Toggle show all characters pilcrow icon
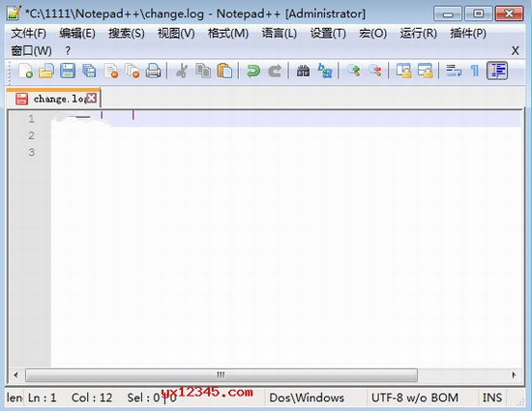This screenshot has width=532, height=411. 475,71
